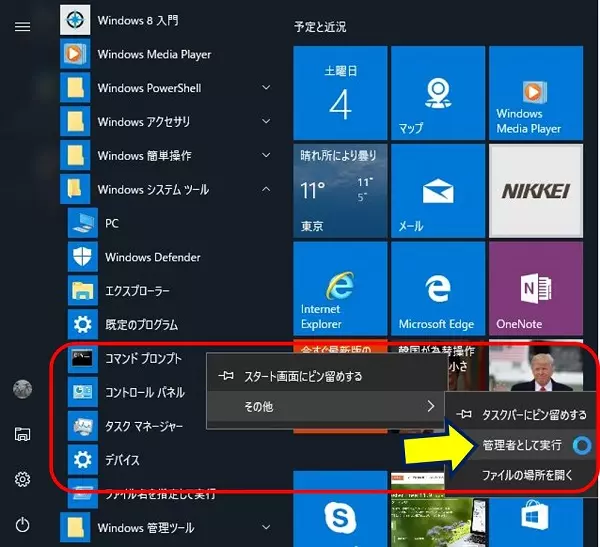Collapse the Windows システム ツール chevron
The height and width of the screenshot is (547, 600).
pyautogui.click(x=266, y=189)
